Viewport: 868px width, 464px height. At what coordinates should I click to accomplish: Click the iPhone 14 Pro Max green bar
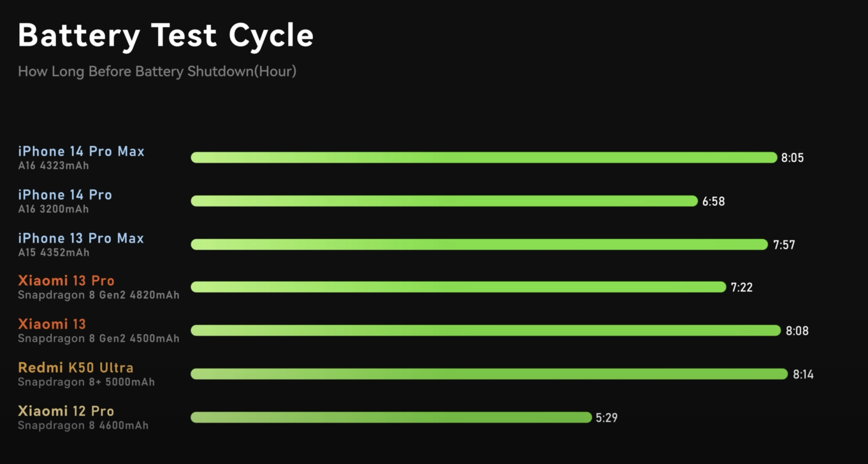click(x=484, y=157)
